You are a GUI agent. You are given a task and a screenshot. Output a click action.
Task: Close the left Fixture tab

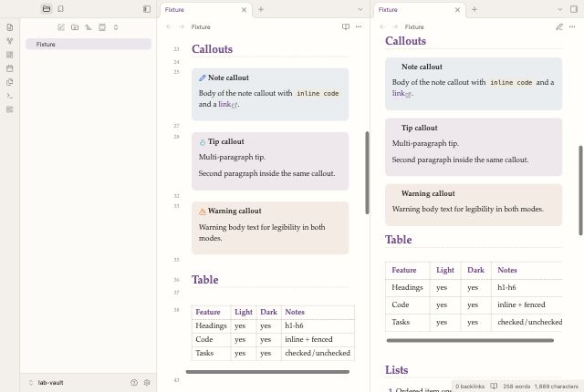point(244,10)
